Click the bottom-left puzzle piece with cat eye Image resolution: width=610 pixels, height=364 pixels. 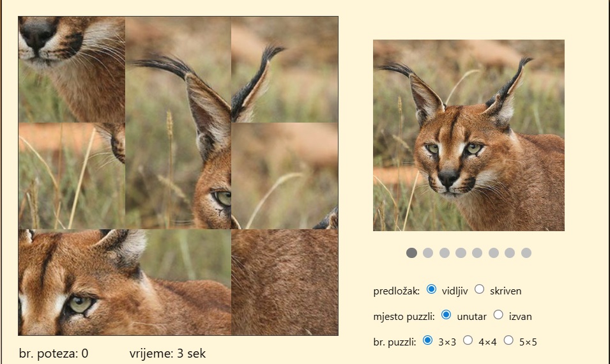tap(72, 282)
